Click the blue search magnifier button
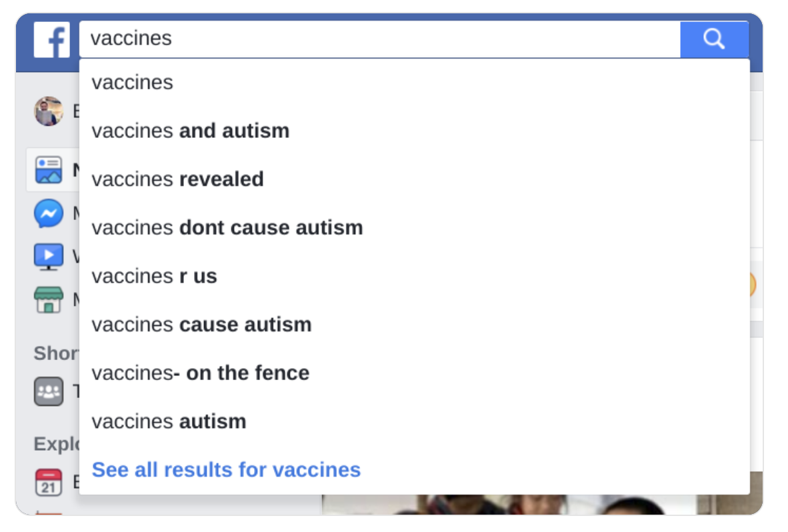Screen dimensions: 788x532 [713, 39]
